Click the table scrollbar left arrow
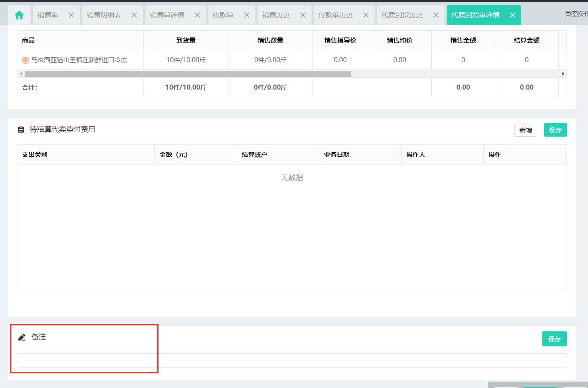The height and width of the screenshot is (388, 588). pos(20,74)
